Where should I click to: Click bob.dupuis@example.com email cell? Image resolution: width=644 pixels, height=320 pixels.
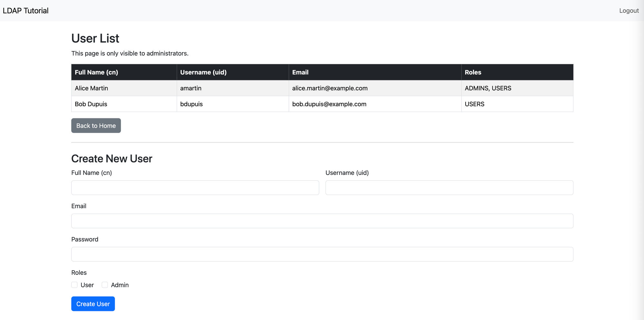[329, 104]
